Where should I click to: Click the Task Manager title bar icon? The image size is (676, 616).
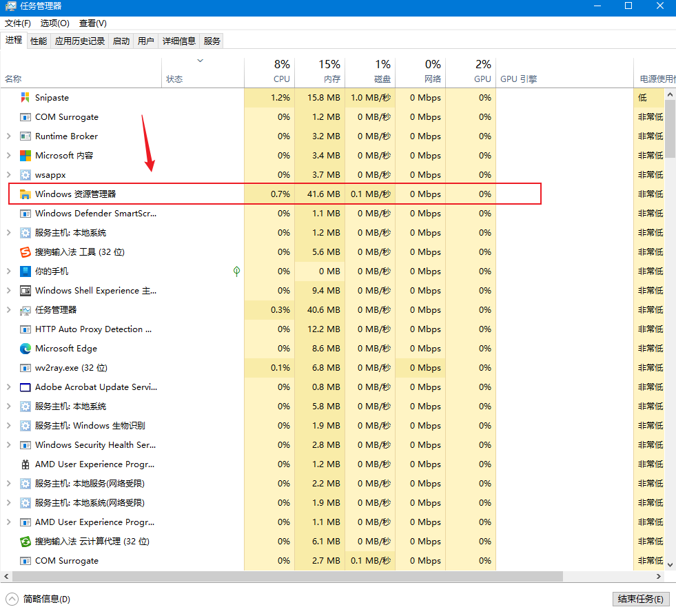coord(10,6)
